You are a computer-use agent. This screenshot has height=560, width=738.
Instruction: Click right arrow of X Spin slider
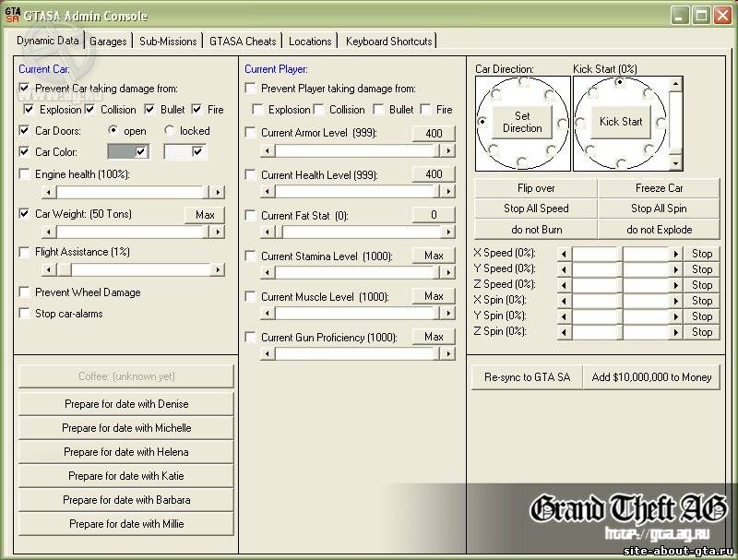tap(675, 300)
